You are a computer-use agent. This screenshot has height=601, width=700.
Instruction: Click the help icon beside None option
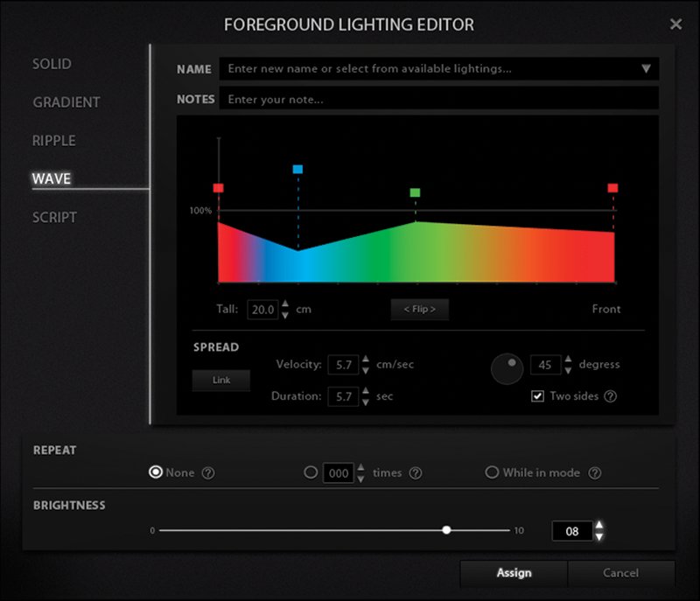point(208,473)
